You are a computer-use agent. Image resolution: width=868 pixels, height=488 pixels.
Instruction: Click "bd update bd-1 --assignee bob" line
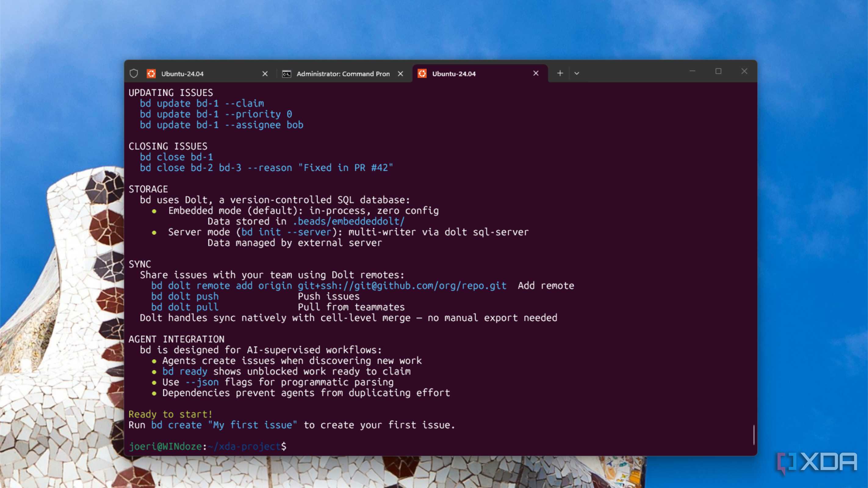222,125
